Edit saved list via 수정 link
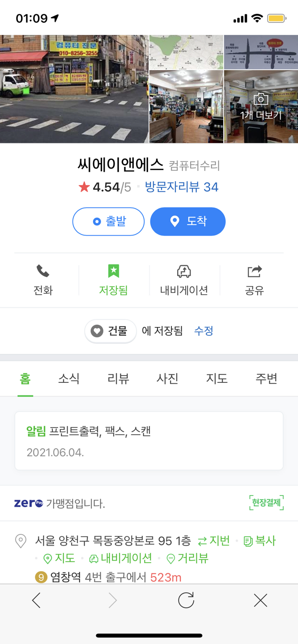Screen dimensions: 298x644 pyautogui.click(x=204, y=331)
